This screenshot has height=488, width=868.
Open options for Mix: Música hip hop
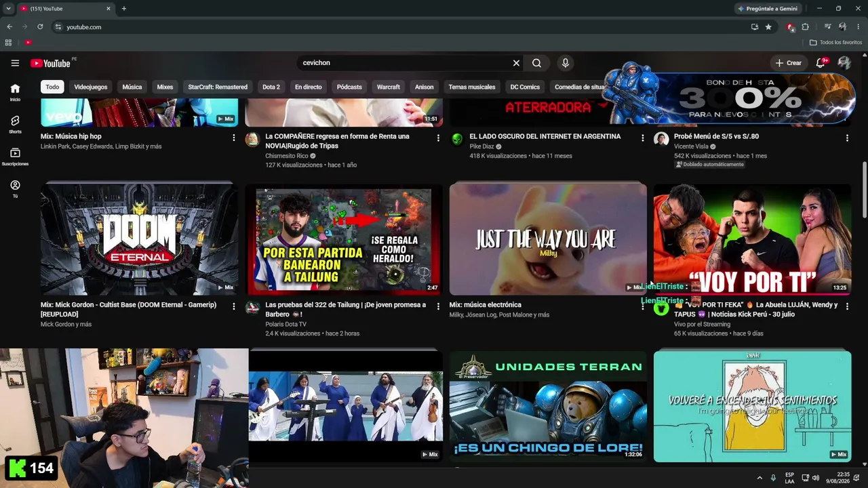pos(233,138)
